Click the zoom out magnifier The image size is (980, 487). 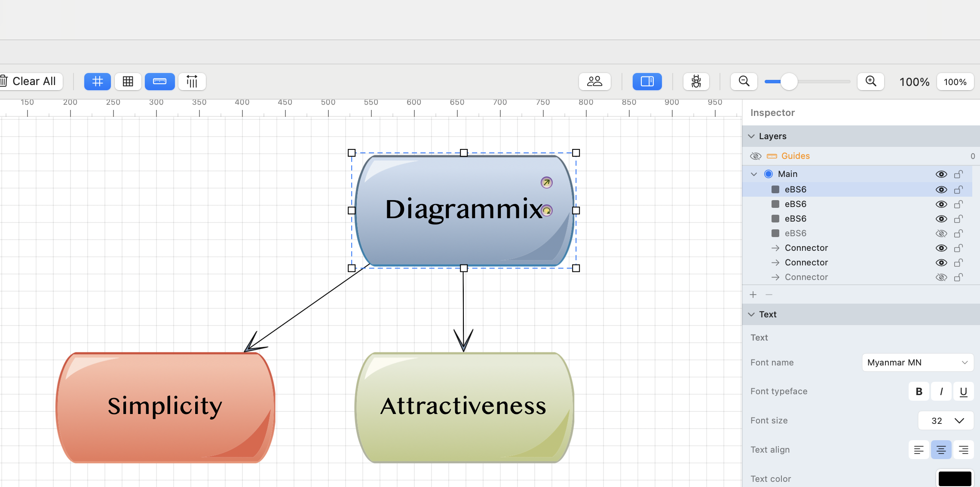pos(744,81)
